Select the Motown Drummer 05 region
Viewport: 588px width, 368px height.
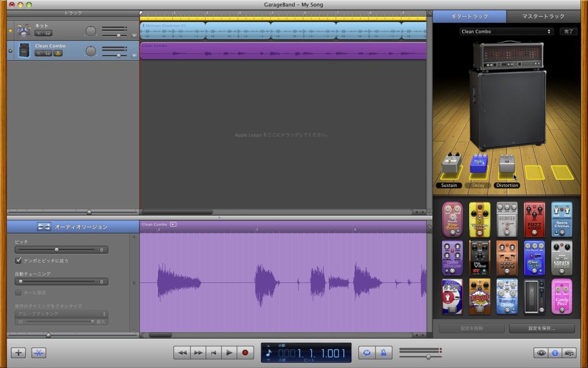tap(173, 30)
